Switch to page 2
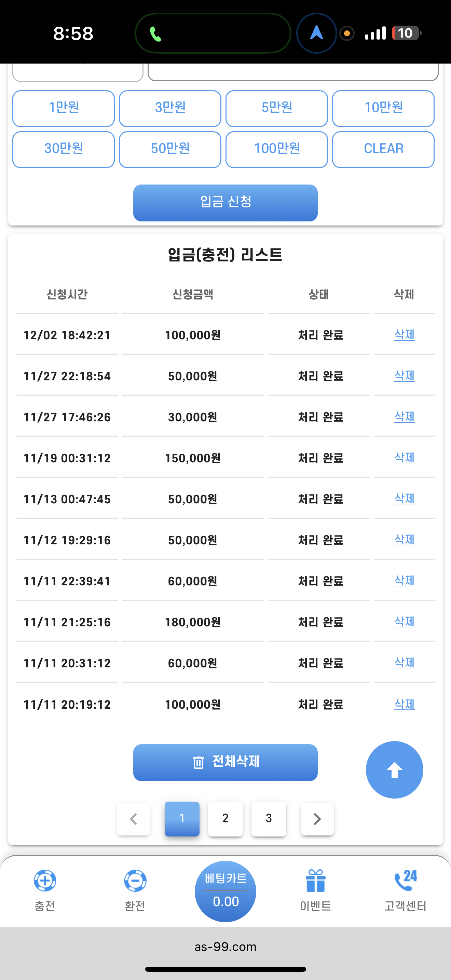The height and width of the screenshot is (980, 451). tap(225, 819)
